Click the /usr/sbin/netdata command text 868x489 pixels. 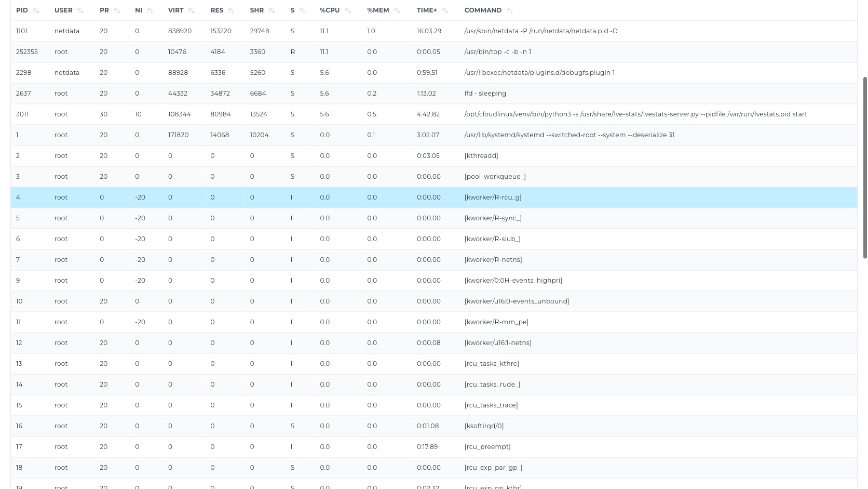pyautogui.click(x=541, y=31)
